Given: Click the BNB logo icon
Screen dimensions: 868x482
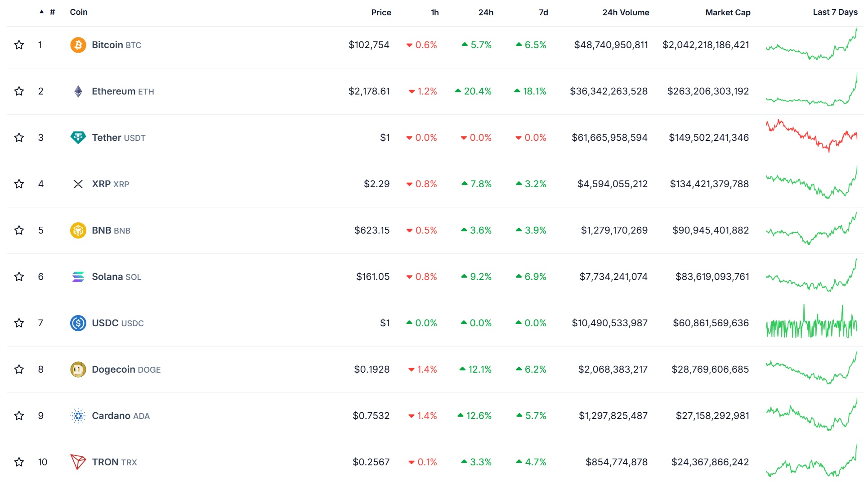Looking at the screenshot, I should coord(78,230).
